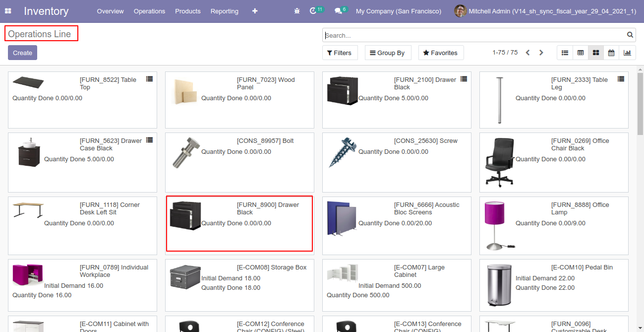This screenshot has height=332, width=644.
Task: Click Initial Demand 22.00 text
Action: point(545,278)
